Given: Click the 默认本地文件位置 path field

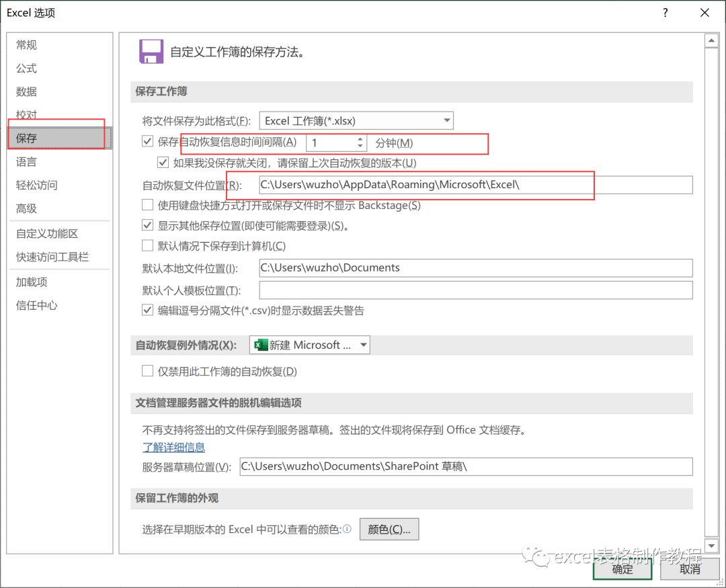Looking at the screenshot, I should (x=475, y=268).
